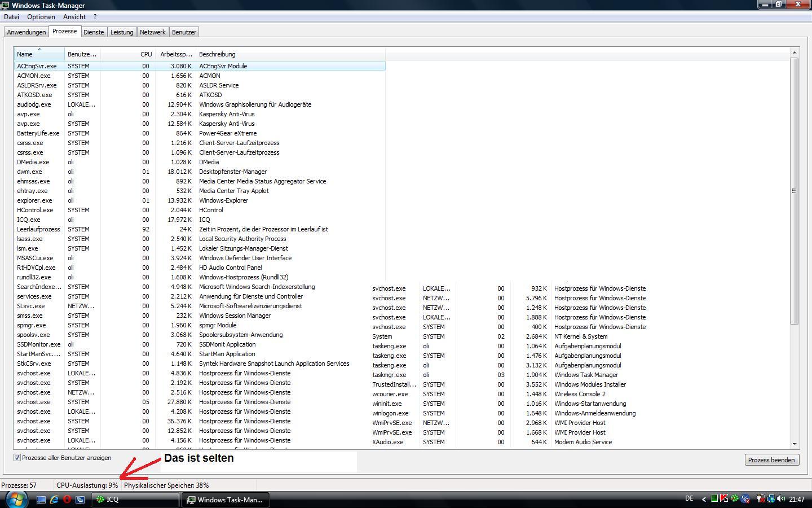812x508 pixels.
Task: Expand hidden tray icons with the arrow
Action: click(x=704, y=499)
